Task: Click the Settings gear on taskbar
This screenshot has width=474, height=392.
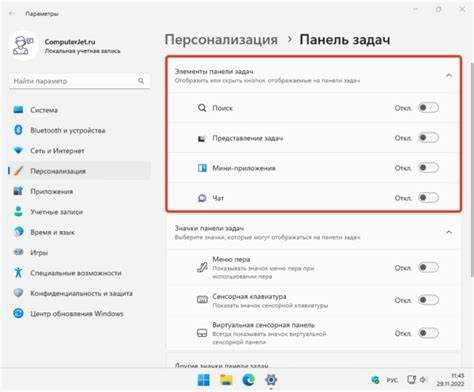Action: pyautogui.click(x=271, y=380)
